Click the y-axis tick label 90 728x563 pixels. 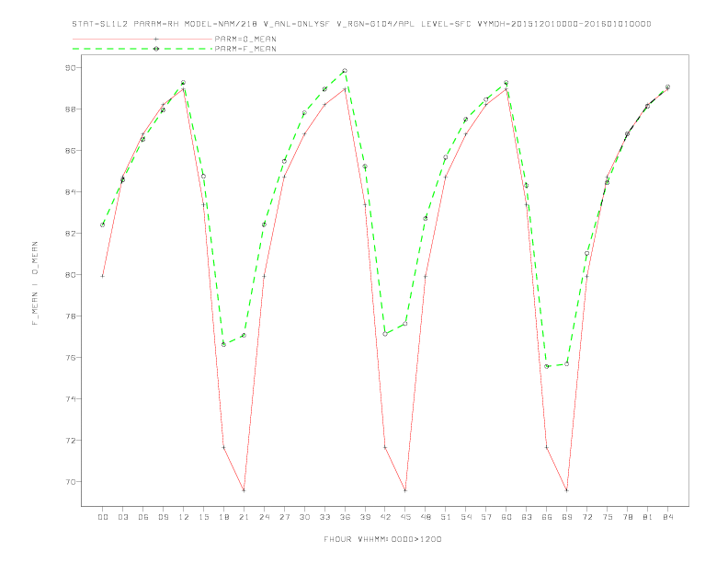coord(70,68)
